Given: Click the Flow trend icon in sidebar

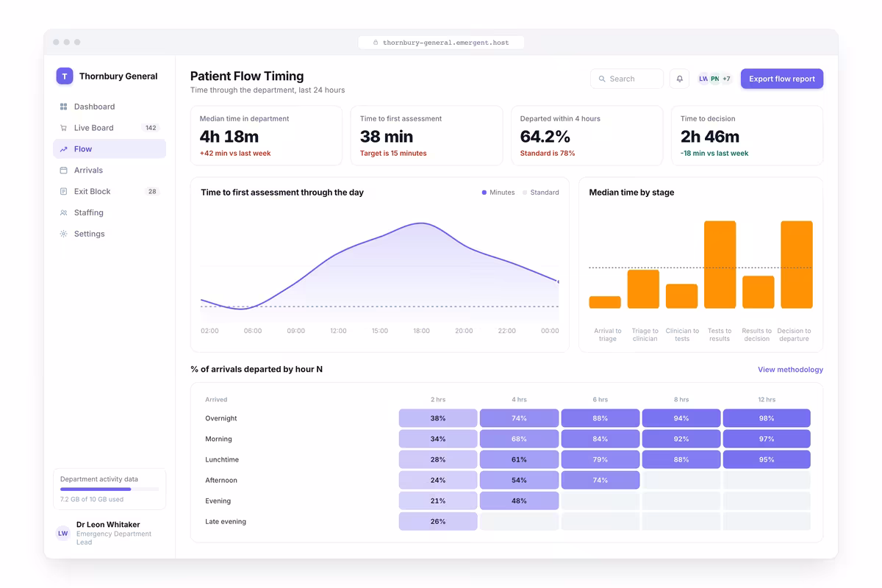Looking at the screenshot, I should coord(64,149).
